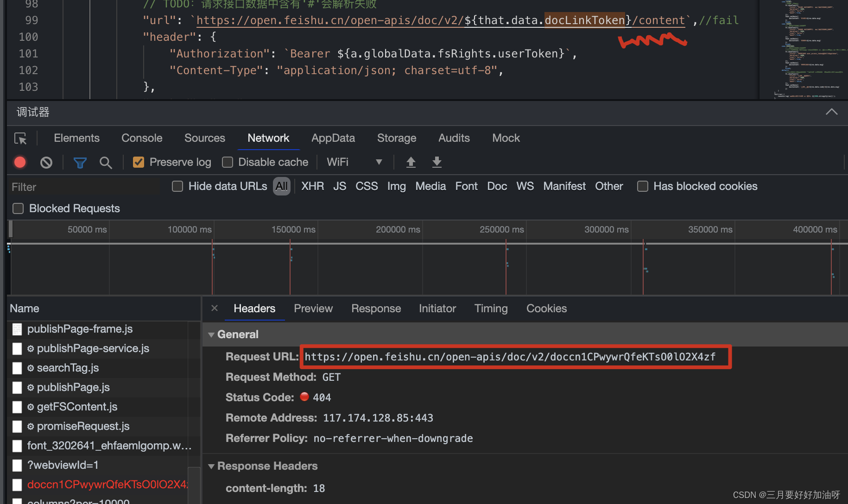Toggle Preserve log checkbox
Image resolution: width=848 pixels, height=504 pixels.
click(x=139, y=162)
